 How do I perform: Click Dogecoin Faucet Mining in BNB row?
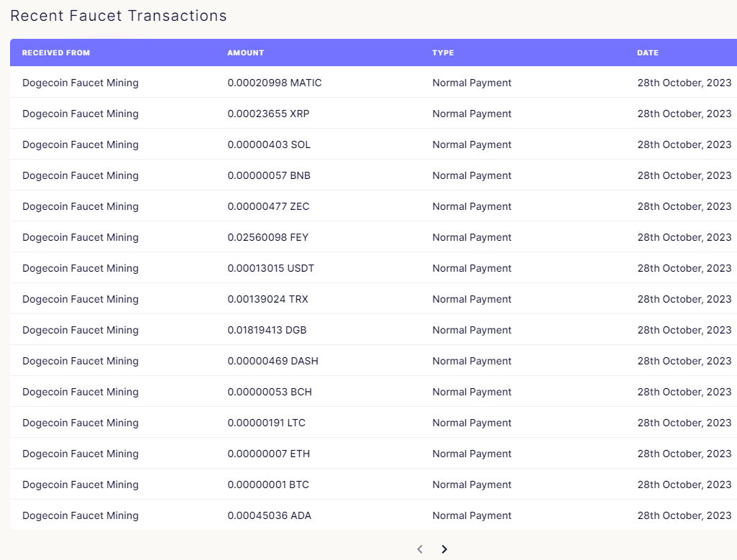(81, 175)
